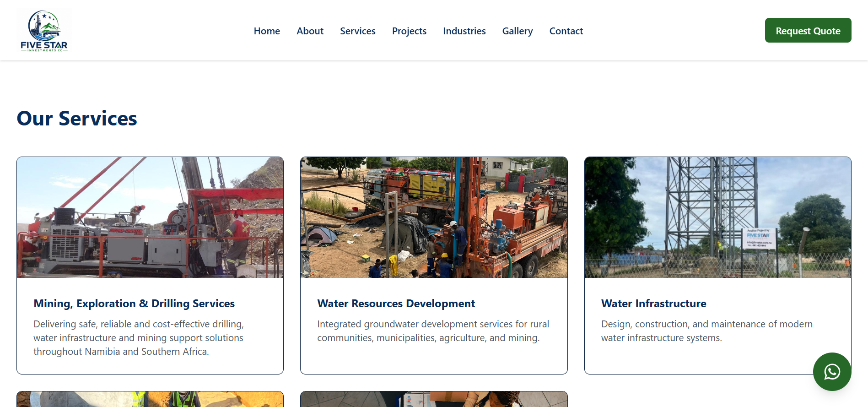Click Water Infrastructure card title
The width and height of the screenshot is (868, 407).
(653, 304)
